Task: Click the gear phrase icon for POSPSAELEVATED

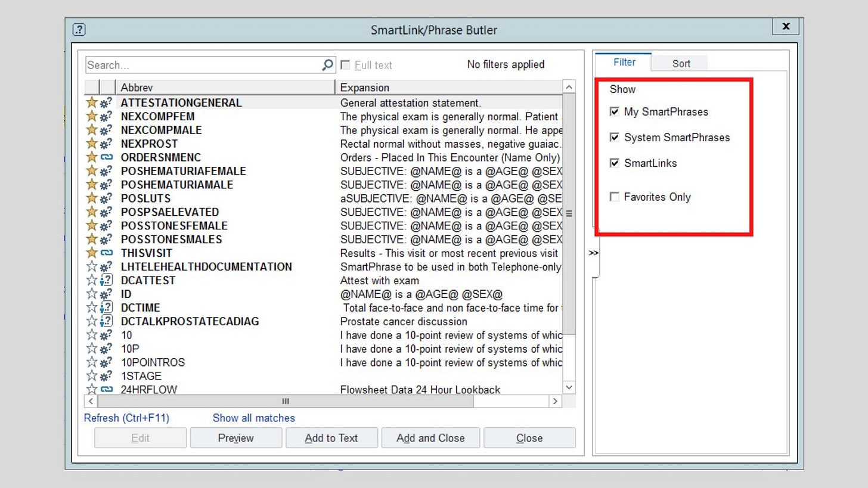Action: 107,212
